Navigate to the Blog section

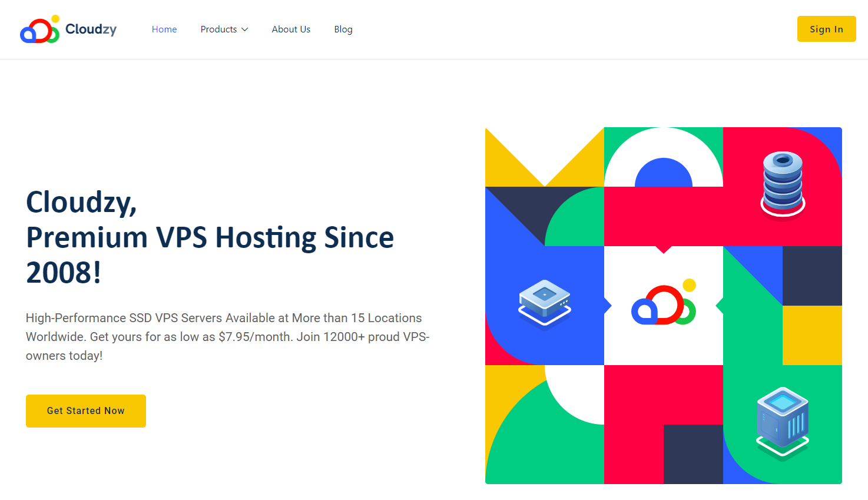point(343,29)
